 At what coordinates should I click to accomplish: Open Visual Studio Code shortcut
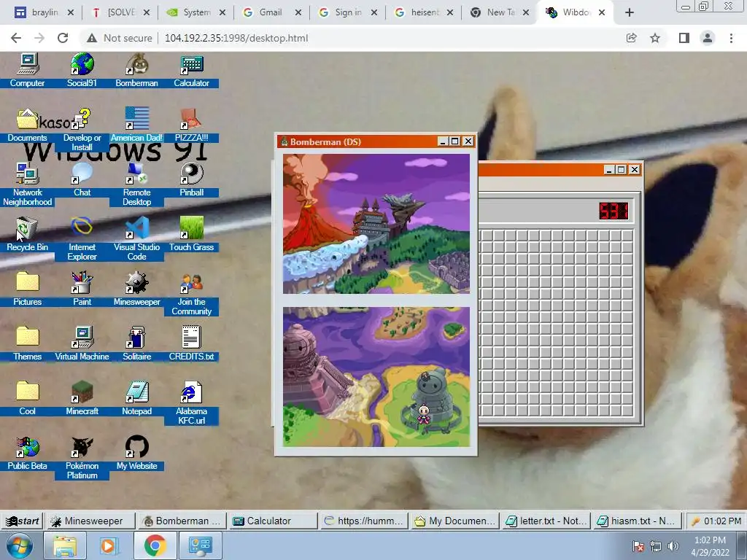[x=136, y=239]
